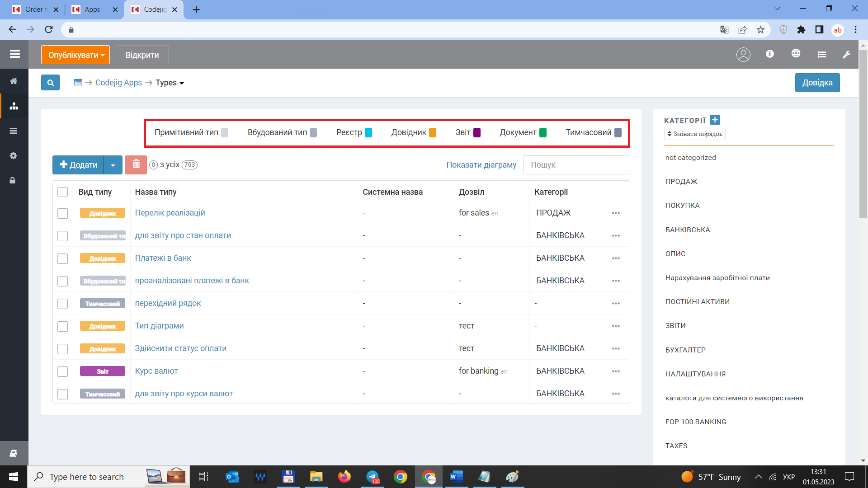The width and height of the screenshot is (868, 488).
Task: Open Word from the taskbar
Action: tap(456, 477)
